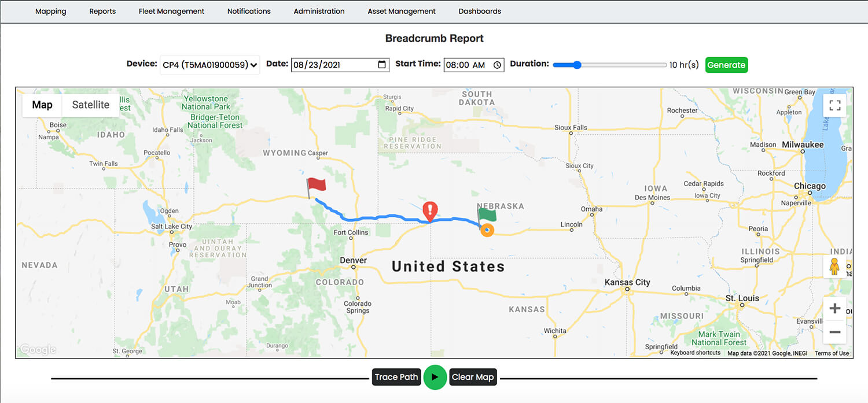Select the green destination flag marker
The width and height of the screenshot is (868, 403).
click(x=486, y=215)
